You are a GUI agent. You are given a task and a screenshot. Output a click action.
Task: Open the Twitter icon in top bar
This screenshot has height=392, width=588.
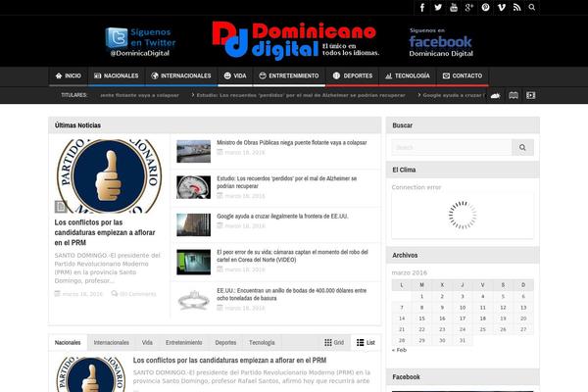click(438, 8)
